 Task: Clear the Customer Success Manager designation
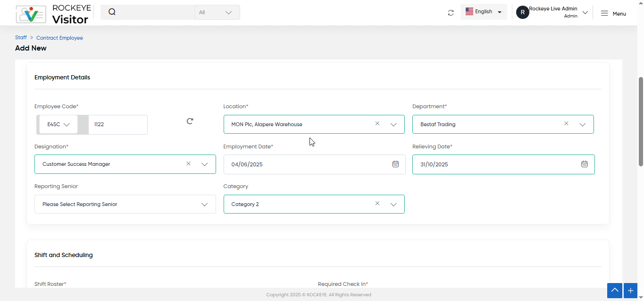pyautogui.click(x=188, y=163)
